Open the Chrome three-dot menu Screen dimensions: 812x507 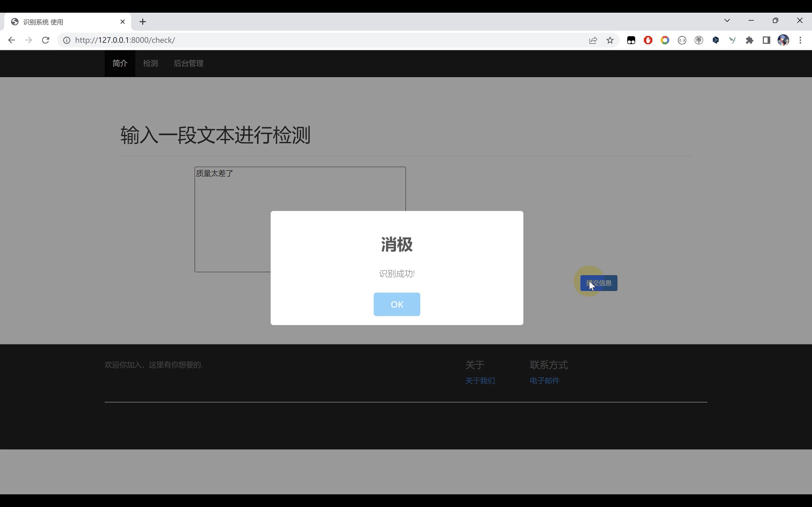[801, 40]
